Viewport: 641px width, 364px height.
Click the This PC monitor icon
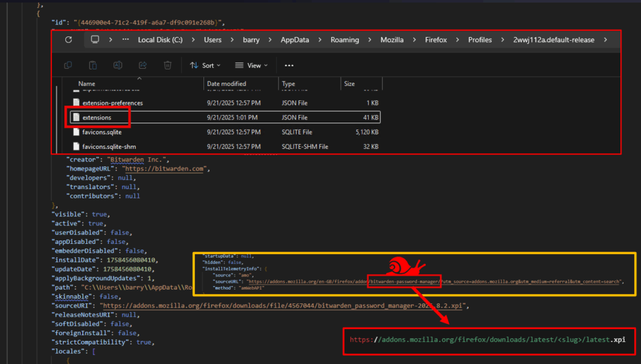point(95,39)
